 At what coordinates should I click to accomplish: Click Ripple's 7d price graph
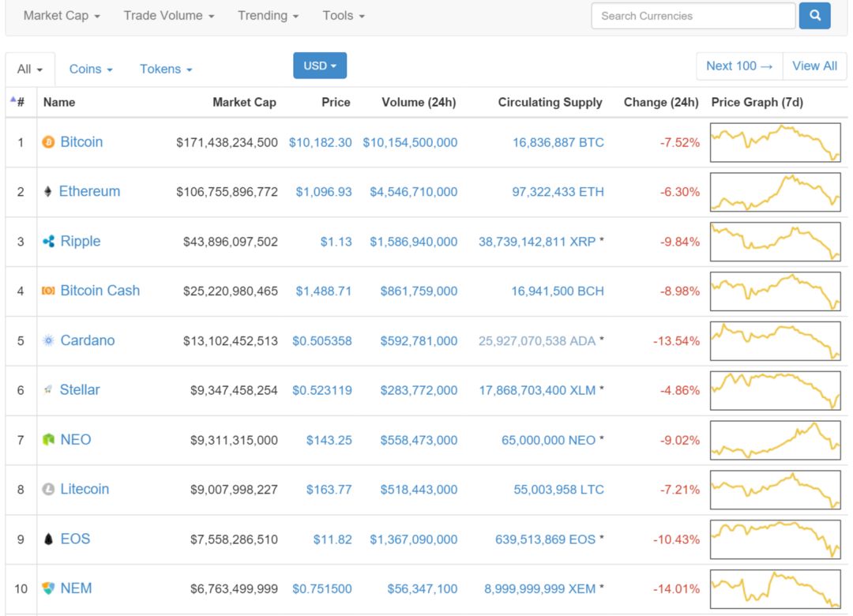point(776,242)
